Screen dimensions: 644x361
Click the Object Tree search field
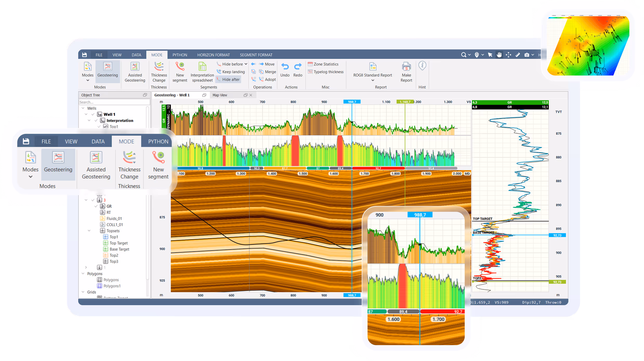coord(114,102)
